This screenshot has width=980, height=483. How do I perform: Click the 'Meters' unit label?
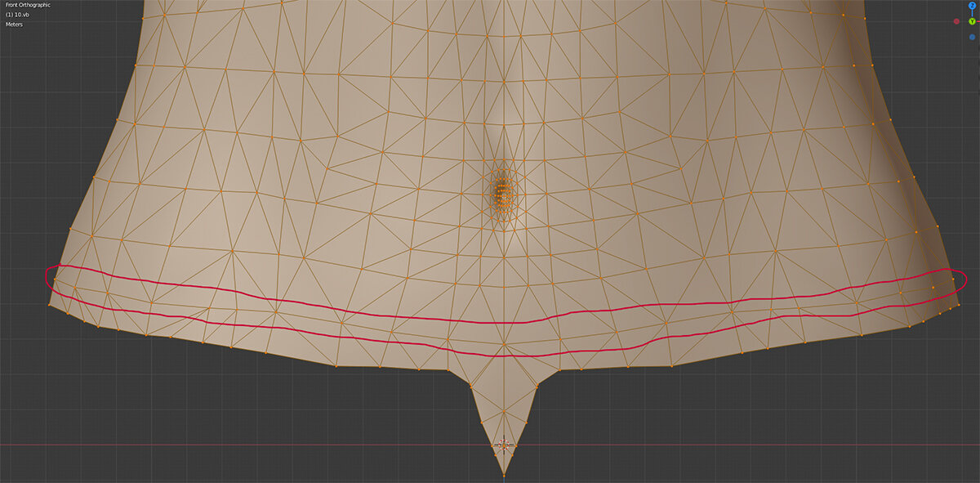pos(15,25)
